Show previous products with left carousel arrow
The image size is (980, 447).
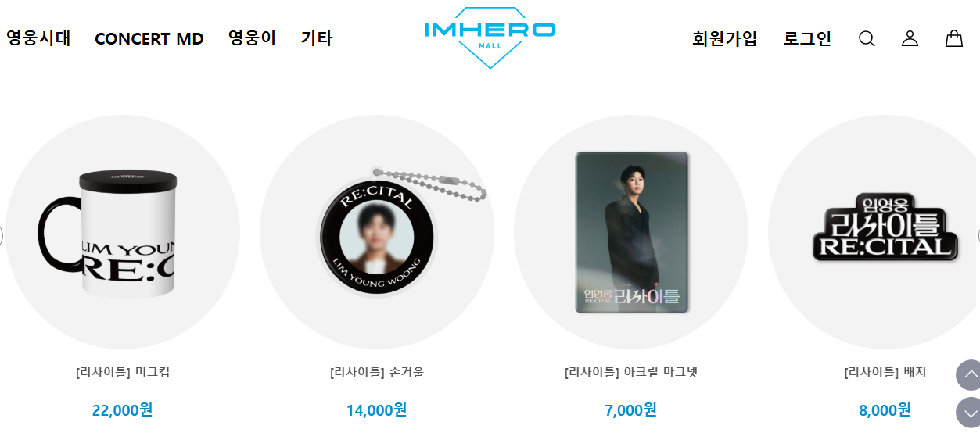[2, 235]
